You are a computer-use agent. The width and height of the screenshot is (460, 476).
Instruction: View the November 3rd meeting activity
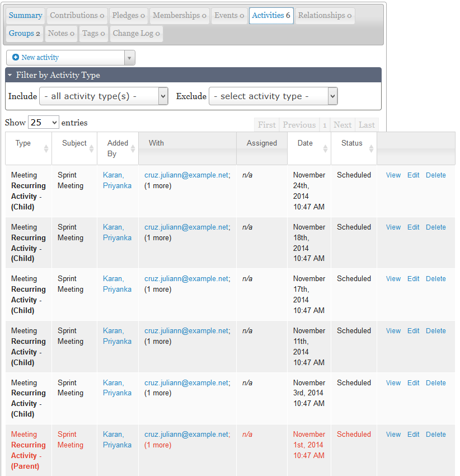pos(393,383)
